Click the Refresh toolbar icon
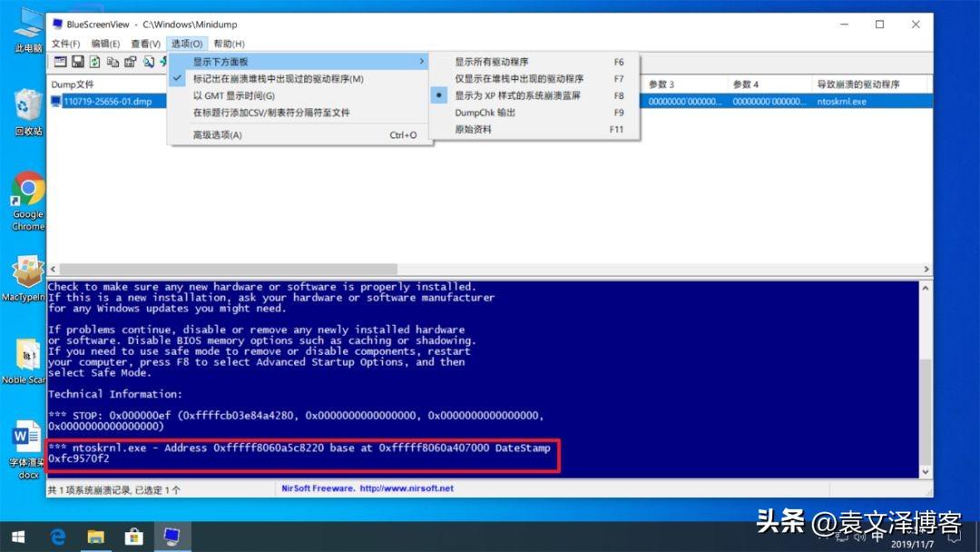Viewport: 980px width, 552px height. pos(94,61)
